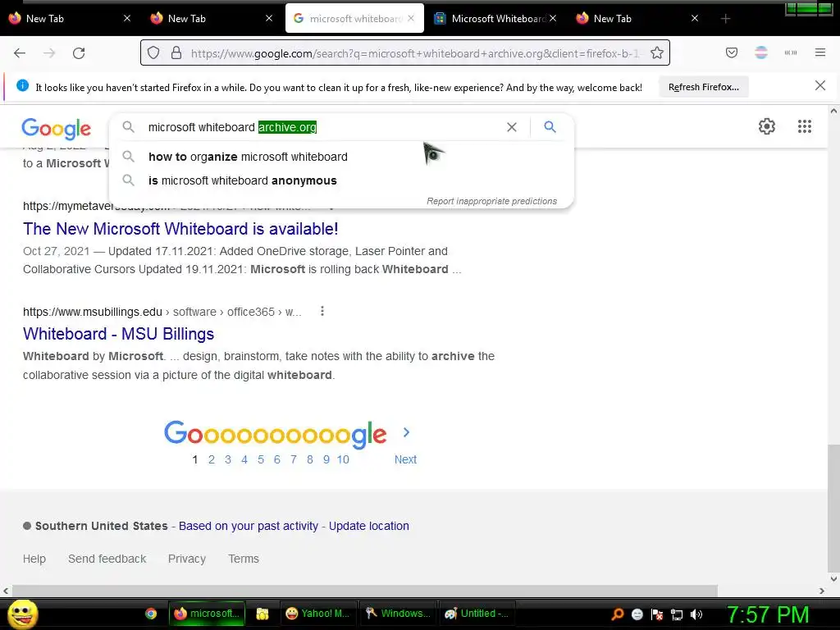Open a new browser tab
Viewport: 840px width, 630px height.
click(x=725, y=19)
